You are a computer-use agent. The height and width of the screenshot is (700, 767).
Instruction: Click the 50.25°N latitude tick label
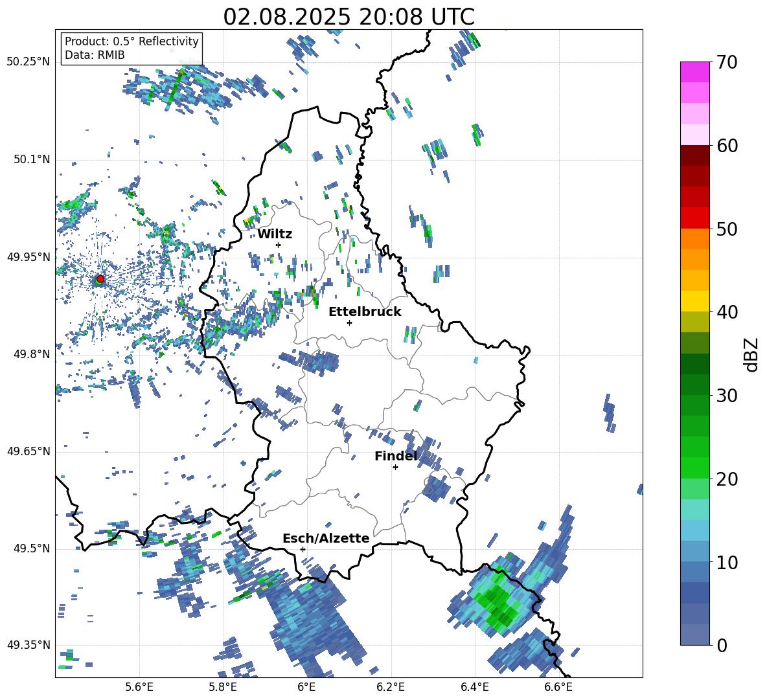pos(29,62)
